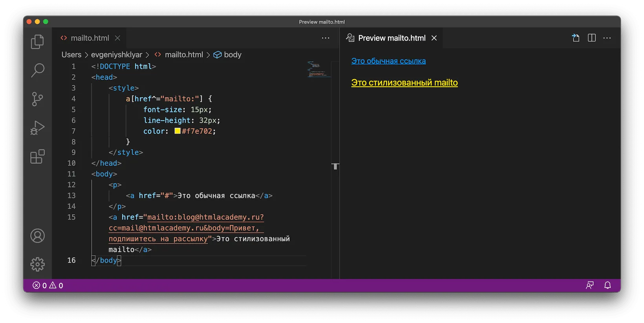The width and height of the screenshot is (644, 323).
Task: Open the Search view
Action: (x=37, y=70)
